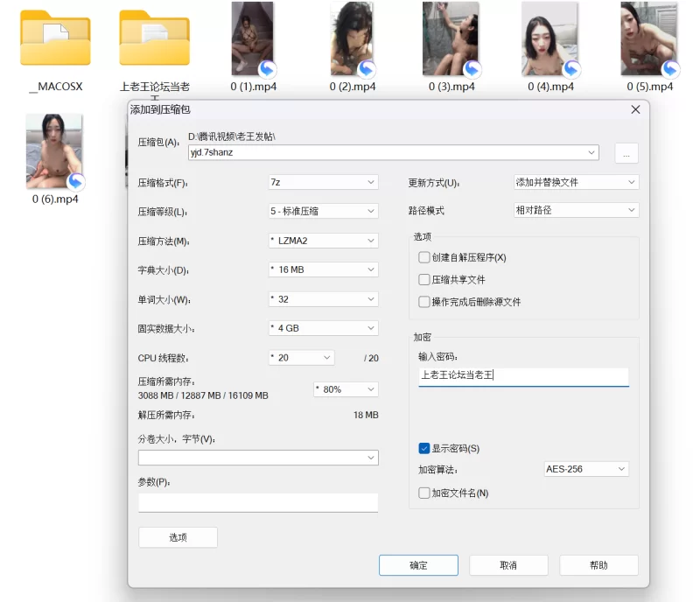Close the 添加到压缩包 dialog

[x=636, y=109]
